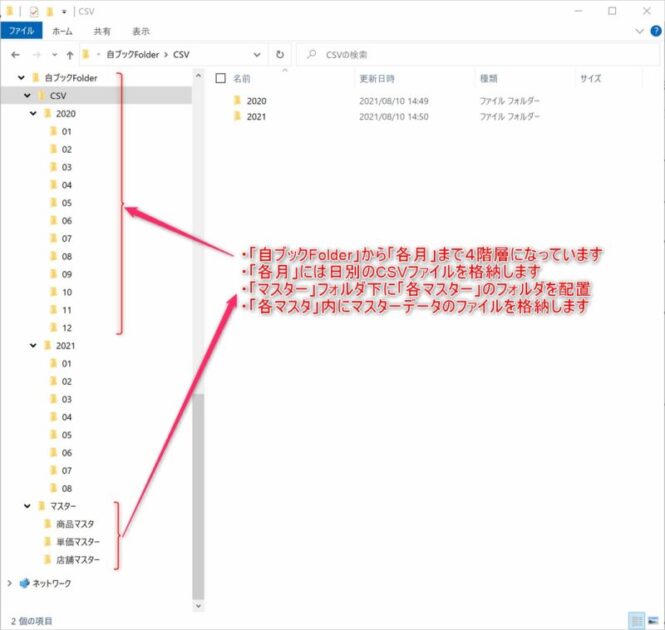The width and height of the screenshot is (665, 630).
Task: Click the navigation pane scrollbar thumb
Action: coord(198,496)
